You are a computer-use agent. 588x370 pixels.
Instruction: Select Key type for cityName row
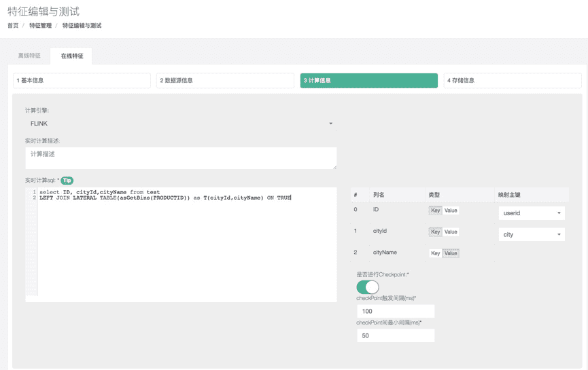point(435,253)
